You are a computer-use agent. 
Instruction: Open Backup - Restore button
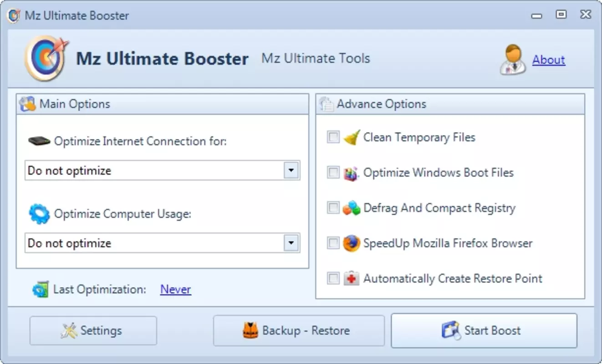[299, 331]
